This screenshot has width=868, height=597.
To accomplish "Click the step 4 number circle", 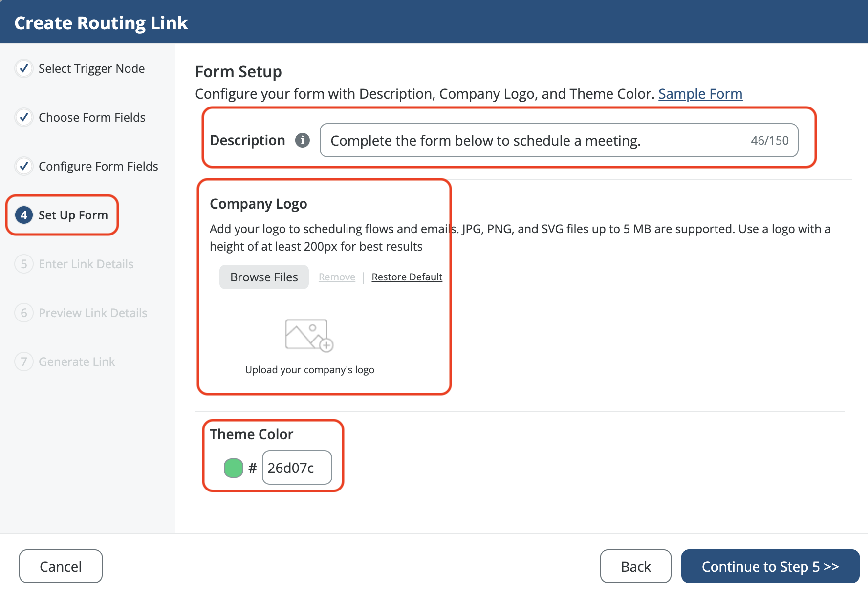I will (24, 215).
